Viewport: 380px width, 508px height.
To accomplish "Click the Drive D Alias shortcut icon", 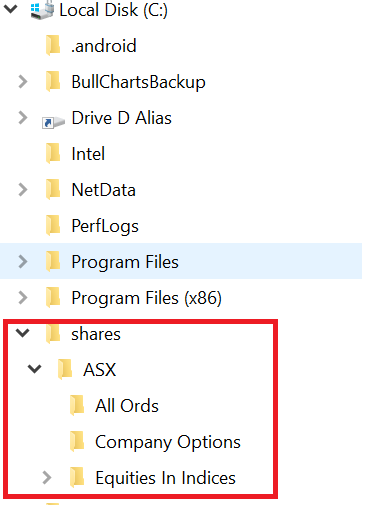I will (x=53, y=122).
